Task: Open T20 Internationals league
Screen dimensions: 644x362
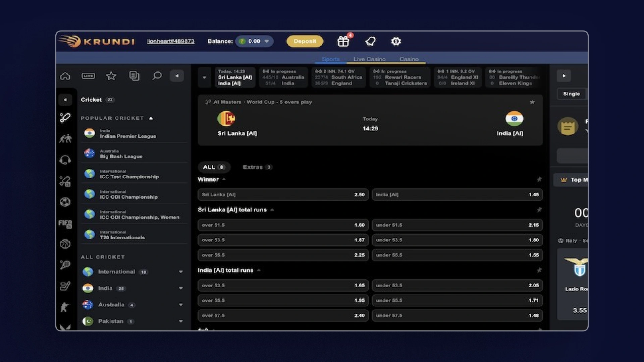Action: 133,235
